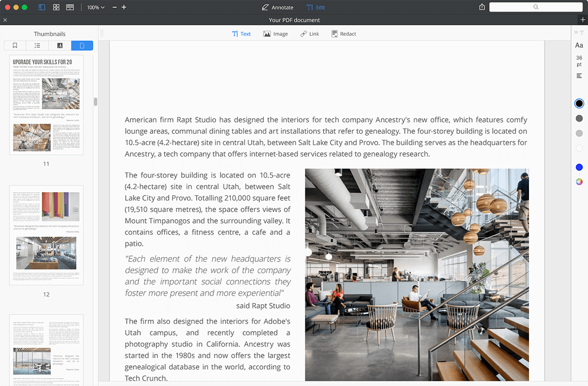Show annotations list in sidebar

(60, 46)
